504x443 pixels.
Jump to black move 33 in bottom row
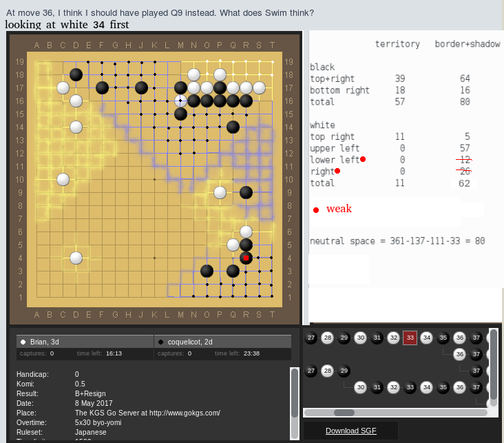point(410,387)
